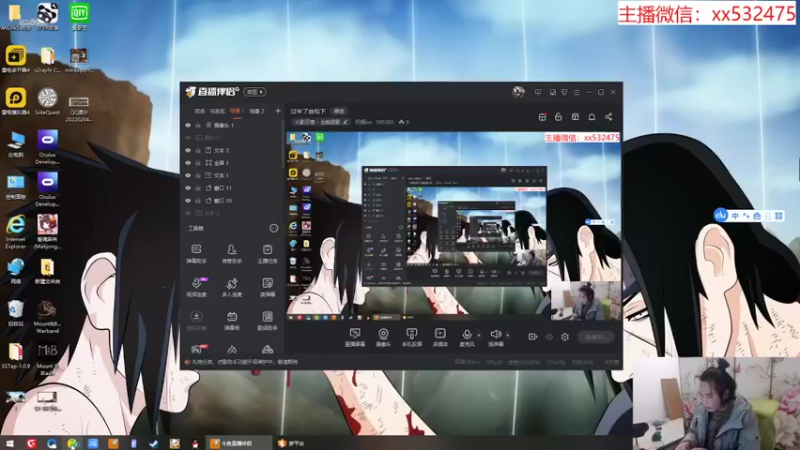The image size is (800, 450).
Task: Toggle visibility of 全屏 1 source
Action: click(x=188, y=163)
